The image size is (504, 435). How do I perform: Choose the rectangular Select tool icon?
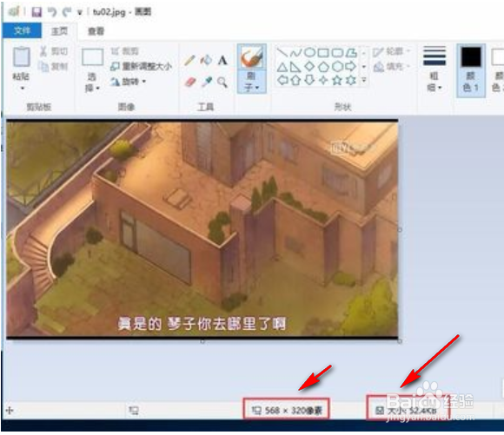click(92, 57)
